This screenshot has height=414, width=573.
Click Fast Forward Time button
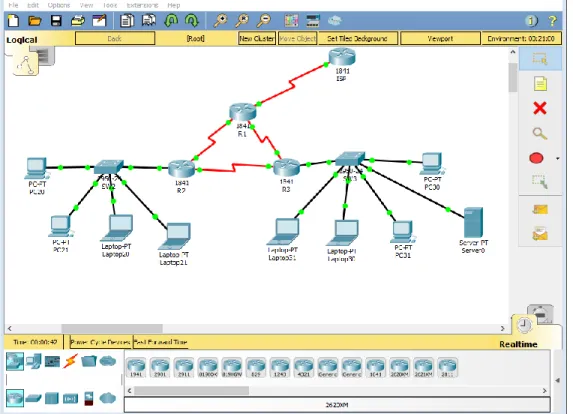click(160, 342)
